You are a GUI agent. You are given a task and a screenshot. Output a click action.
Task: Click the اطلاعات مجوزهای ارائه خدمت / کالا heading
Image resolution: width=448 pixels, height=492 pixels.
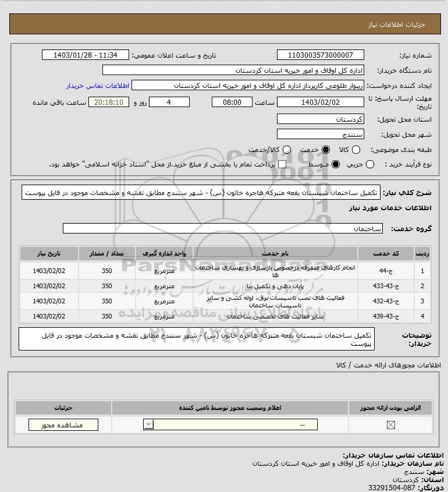pyautogui.click(x=388, y=365)
